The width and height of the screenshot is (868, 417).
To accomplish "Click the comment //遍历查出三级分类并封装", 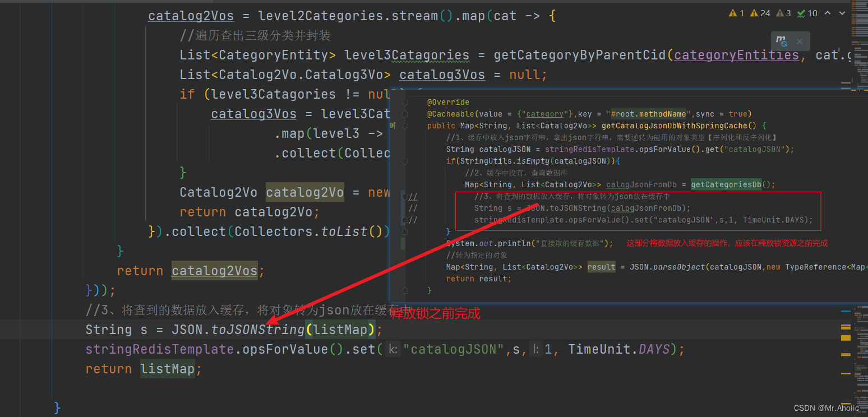I will click(x=255, y=35).
